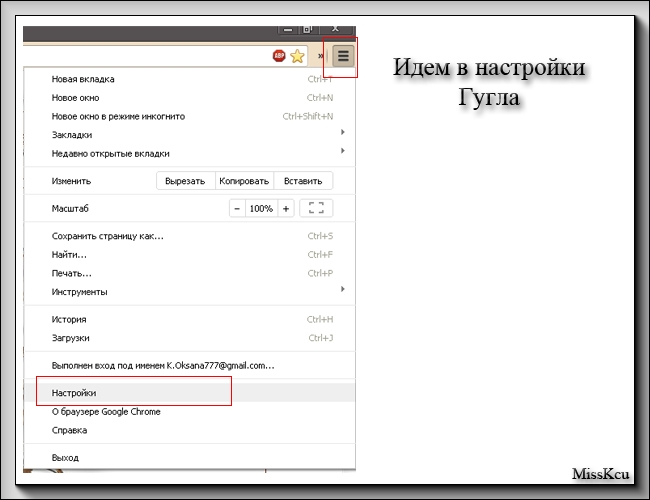650x500 pixels.
Task: Click the Копировать button
Action: point(244,181)
